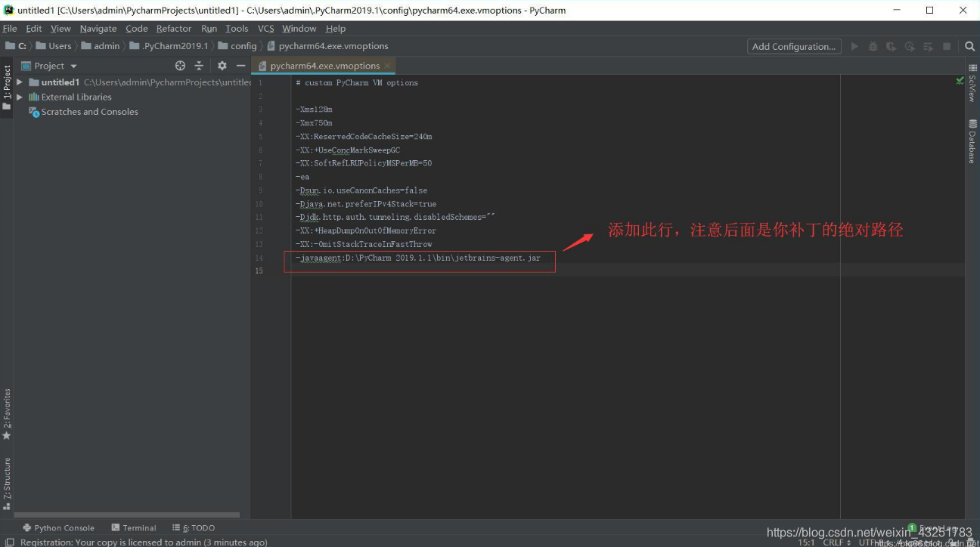Open the Python Console tool window
This screenshot has width=980, height=547.
click(58, 528)
